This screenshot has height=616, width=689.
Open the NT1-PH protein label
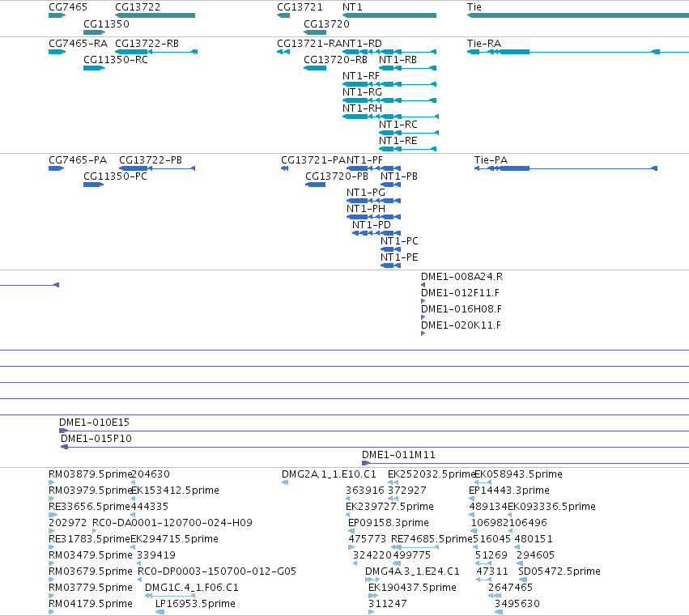[x=366, y=209]
